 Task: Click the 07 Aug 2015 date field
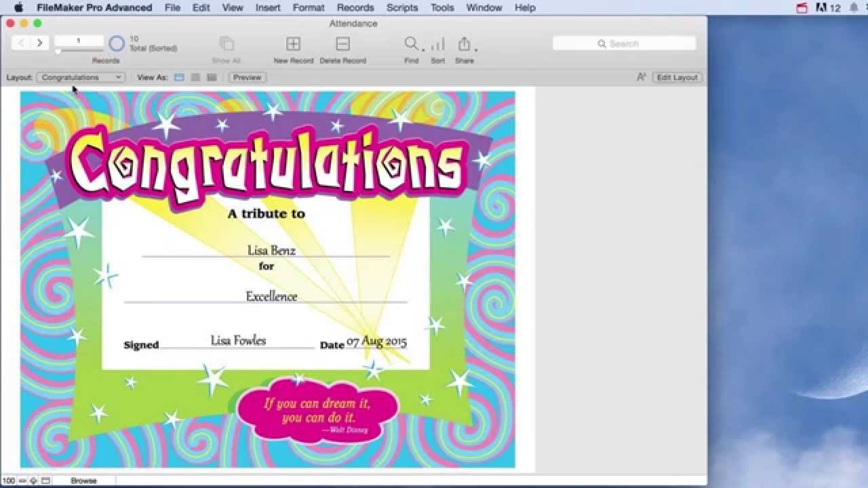point(376,341)
